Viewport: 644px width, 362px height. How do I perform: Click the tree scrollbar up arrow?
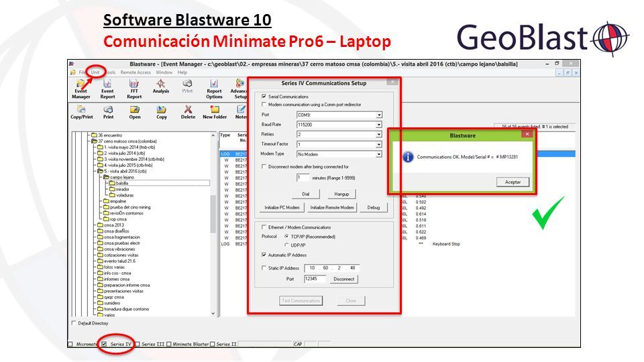click(213, 135)
